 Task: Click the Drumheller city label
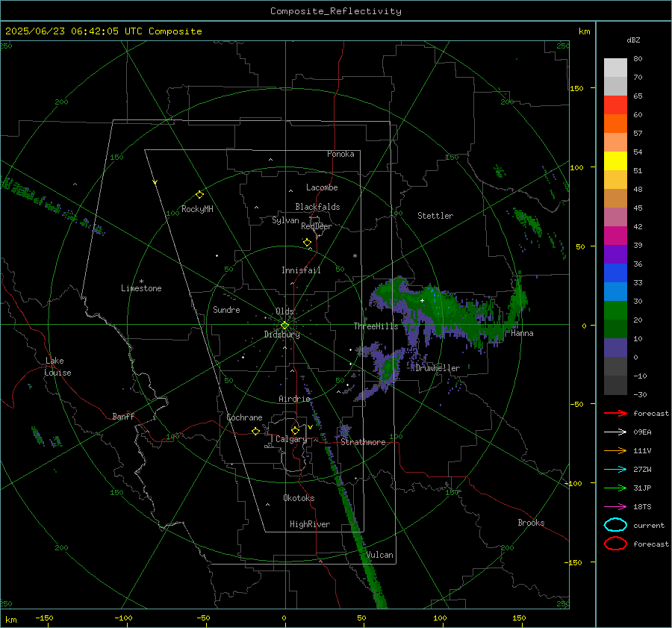438,368
